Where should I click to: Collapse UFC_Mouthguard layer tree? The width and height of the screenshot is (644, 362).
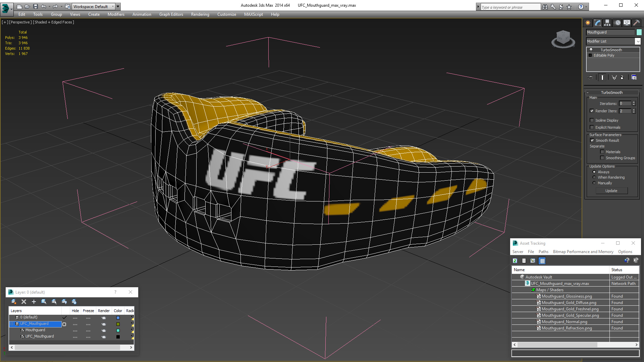click(11, 324)
